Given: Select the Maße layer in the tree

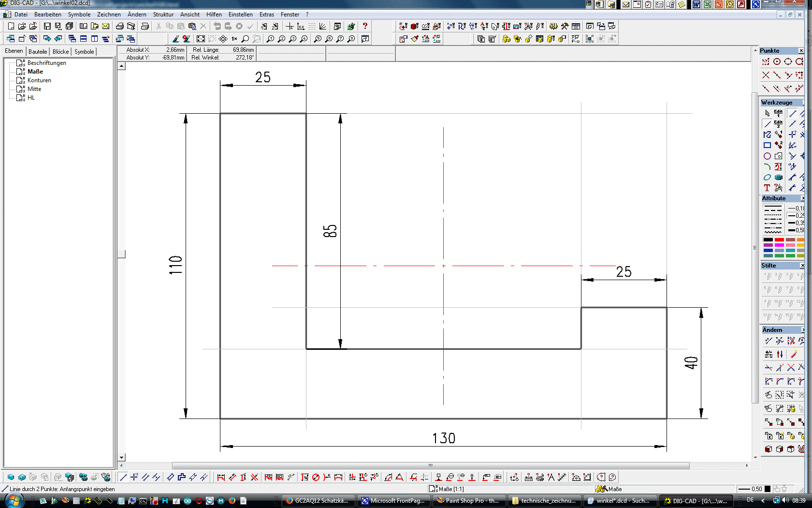Looking at the screenshot, I should 35,72.
